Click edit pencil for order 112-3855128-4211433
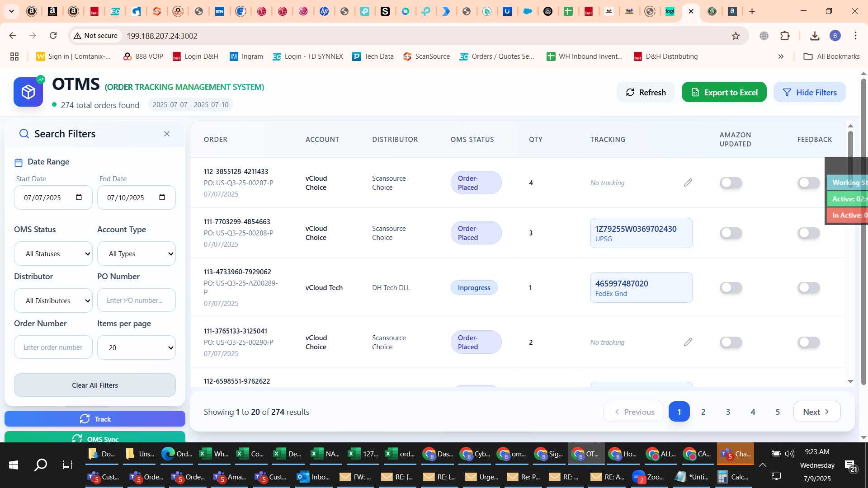This screenshot has width=868, height=488. click(x=688, y=183)
